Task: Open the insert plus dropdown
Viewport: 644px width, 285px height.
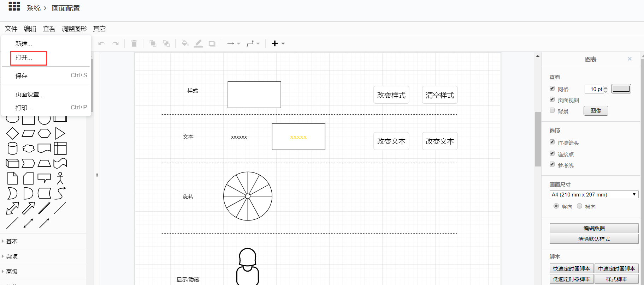Action: 278,44
